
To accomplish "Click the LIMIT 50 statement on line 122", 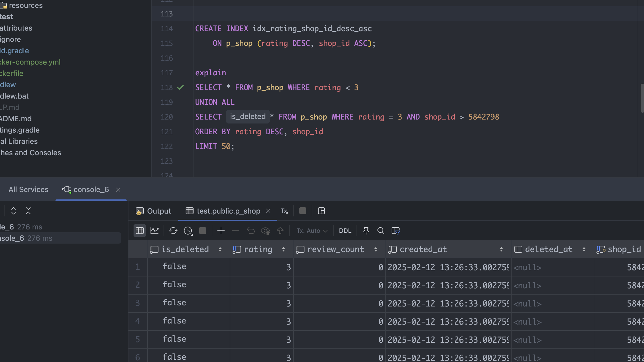I will click(x=214, y=146).
